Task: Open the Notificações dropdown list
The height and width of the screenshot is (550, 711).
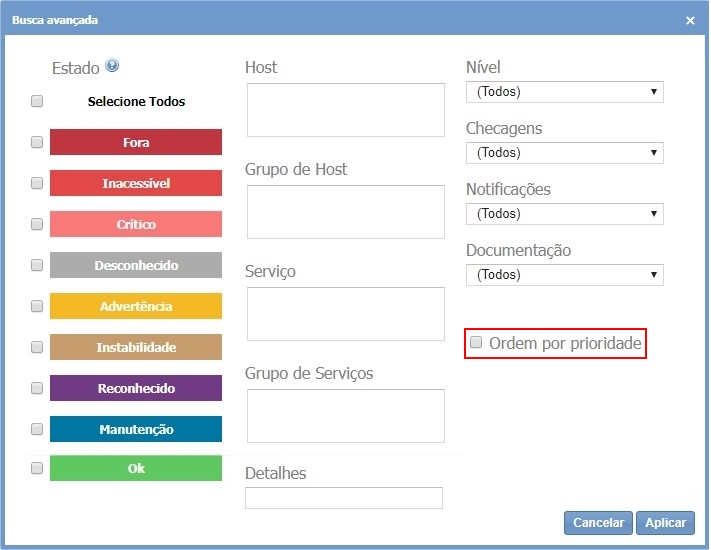Action: coord(564,214)
